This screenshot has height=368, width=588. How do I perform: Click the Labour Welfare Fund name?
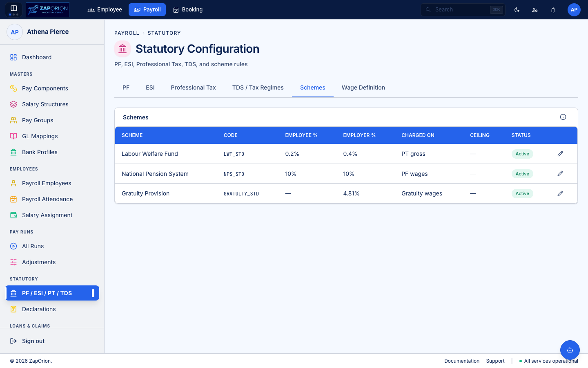tap(150, 154)
